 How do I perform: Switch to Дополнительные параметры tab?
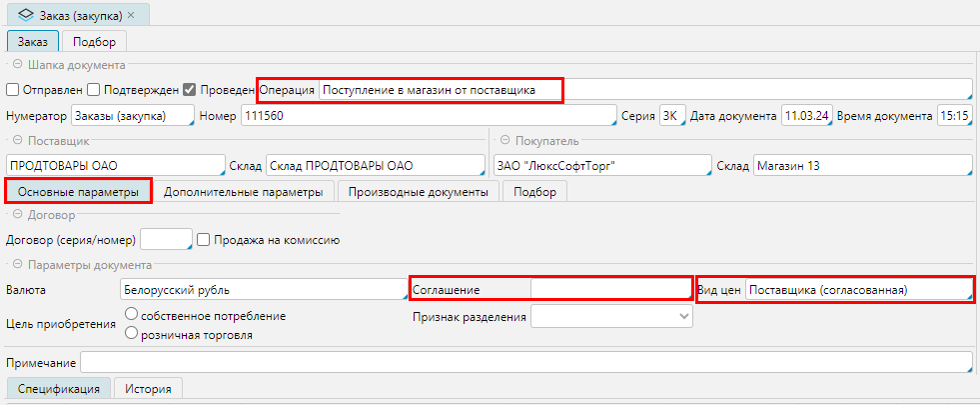point(243,192)
